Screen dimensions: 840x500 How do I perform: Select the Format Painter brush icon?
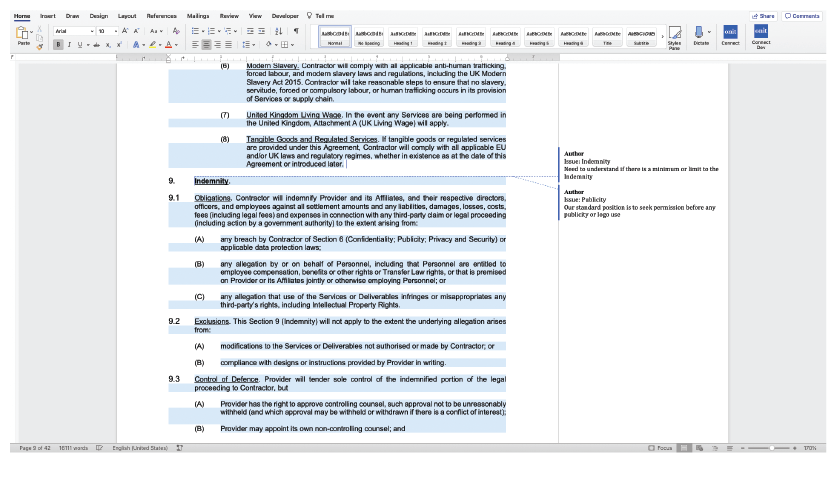tap(39, 47)
